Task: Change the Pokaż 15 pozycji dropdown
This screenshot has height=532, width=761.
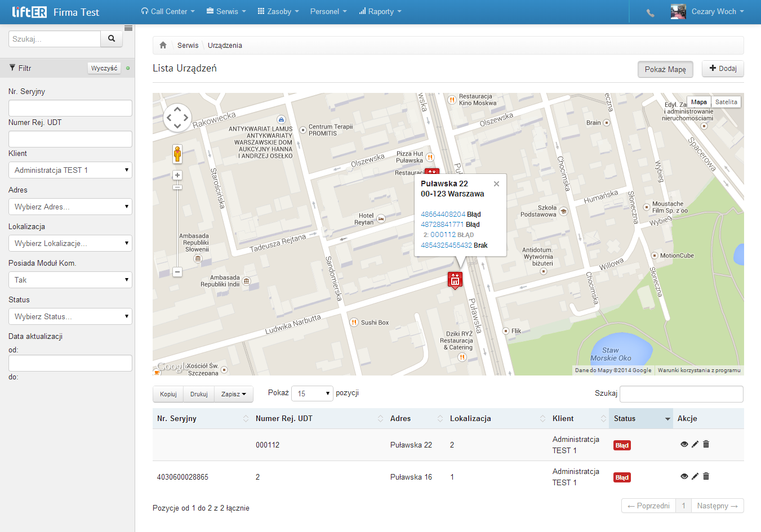Action: point(313,394)
